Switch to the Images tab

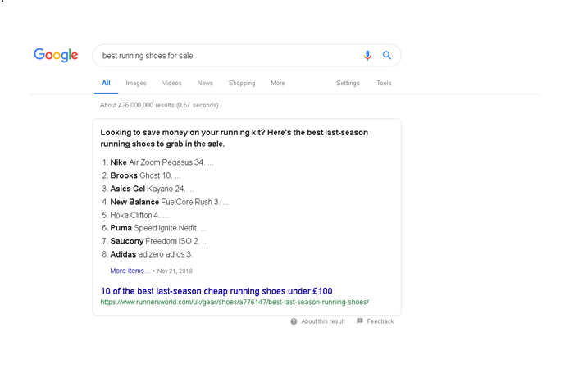coord(136,83)
